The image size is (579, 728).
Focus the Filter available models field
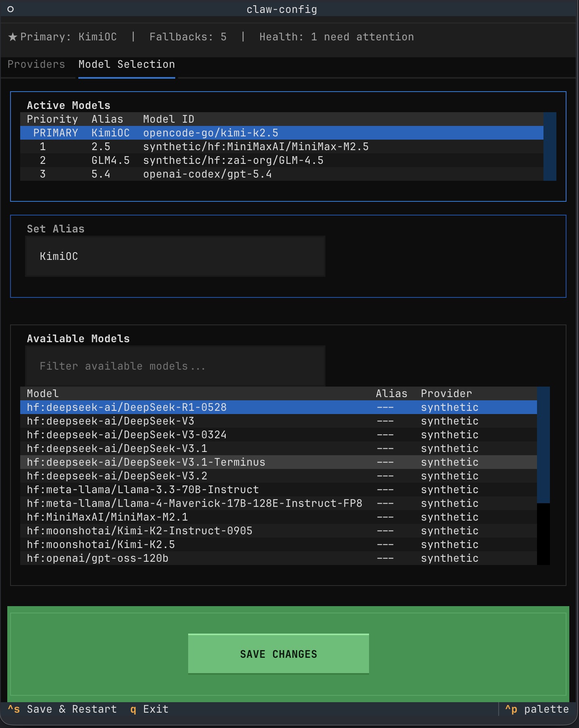pyautogui.click(x=175, y=366)
